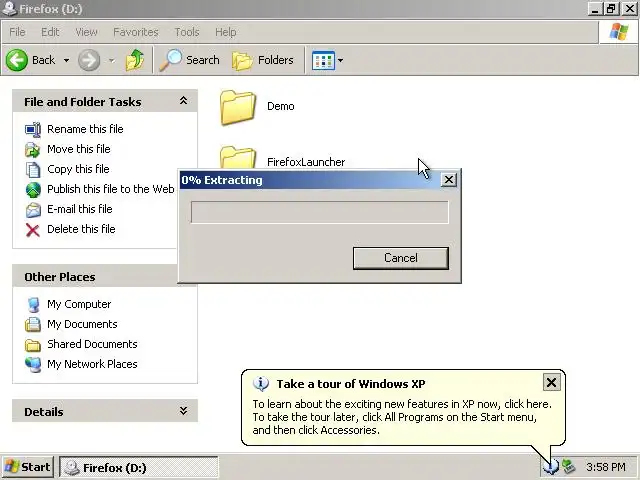Click the E-mail envelope icon

click(x=33, y=210)
